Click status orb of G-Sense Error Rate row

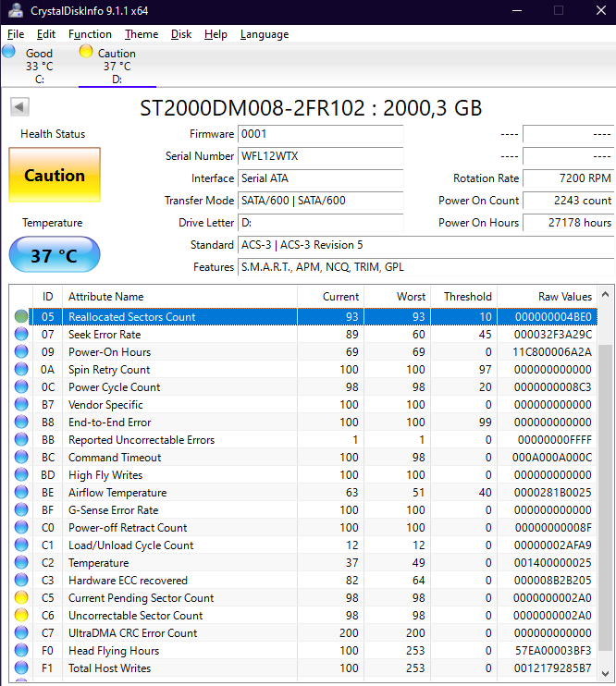(x=21, y=509)
